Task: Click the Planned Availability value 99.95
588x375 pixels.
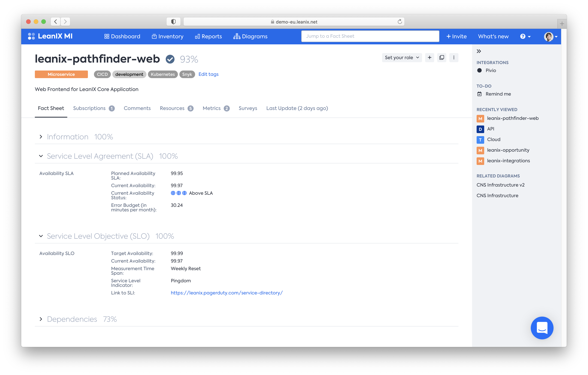Action: 177,173
